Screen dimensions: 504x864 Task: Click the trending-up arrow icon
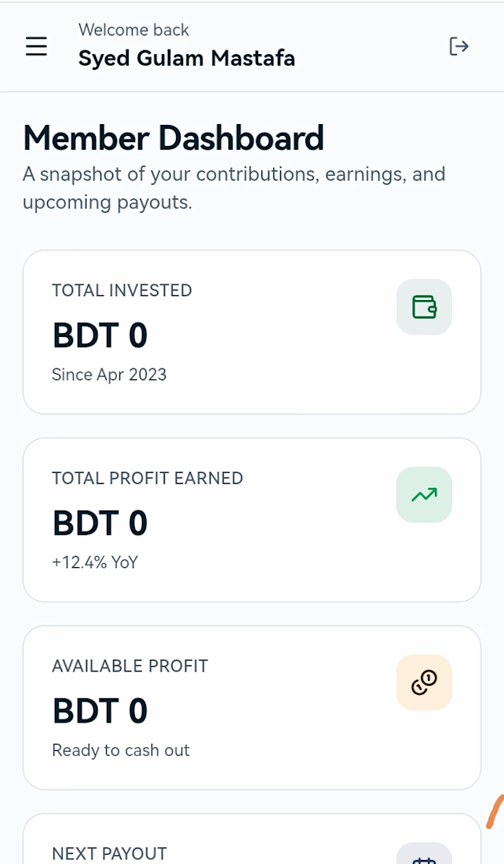click(424, 495)
